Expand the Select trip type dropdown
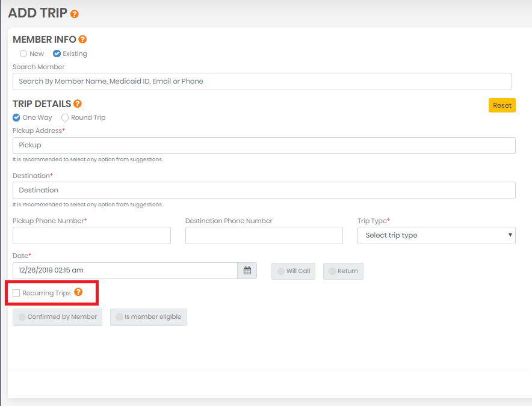 point(436,235)
